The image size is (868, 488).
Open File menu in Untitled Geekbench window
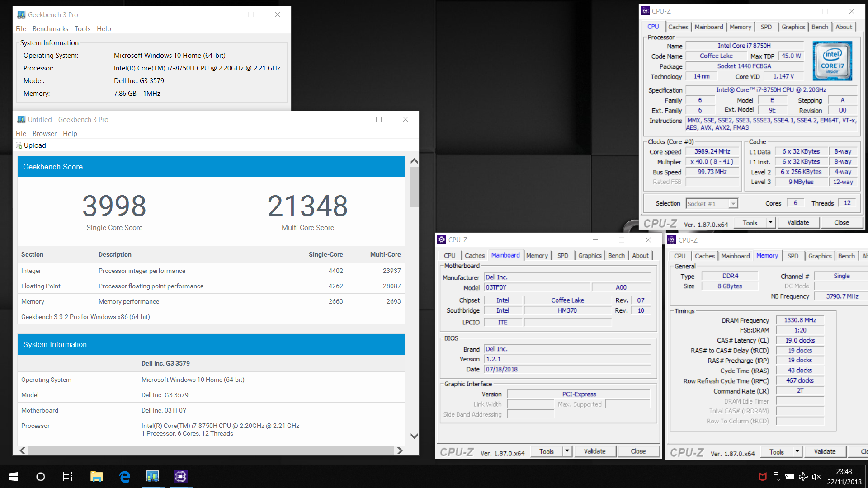click(x=21, y=134)
